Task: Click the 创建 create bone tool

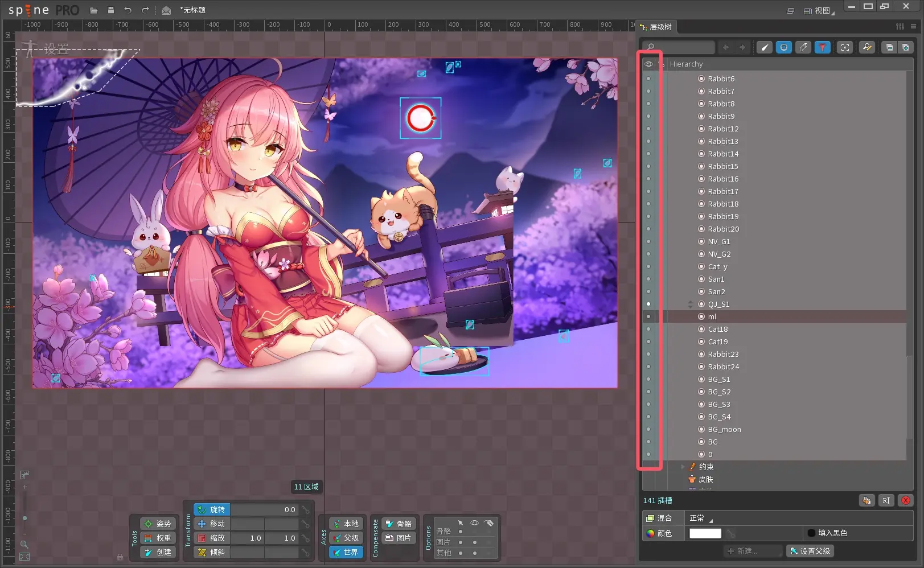Action: (158, 552)
